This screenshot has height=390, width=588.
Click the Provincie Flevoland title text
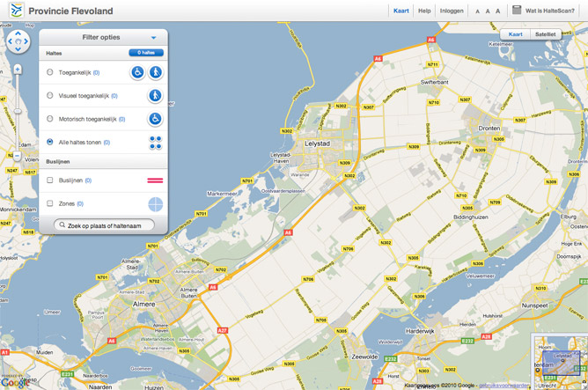(70, 11)
